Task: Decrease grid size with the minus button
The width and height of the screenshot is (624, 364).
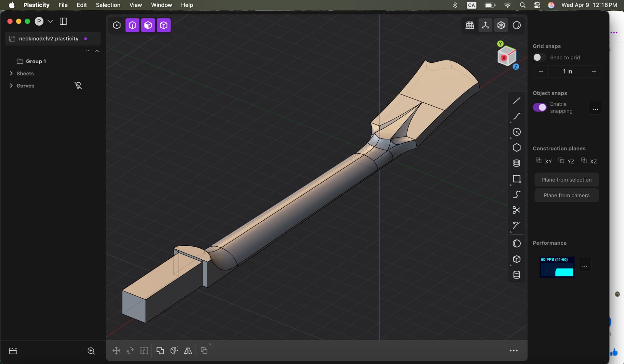Action: (x=541, y=71)
